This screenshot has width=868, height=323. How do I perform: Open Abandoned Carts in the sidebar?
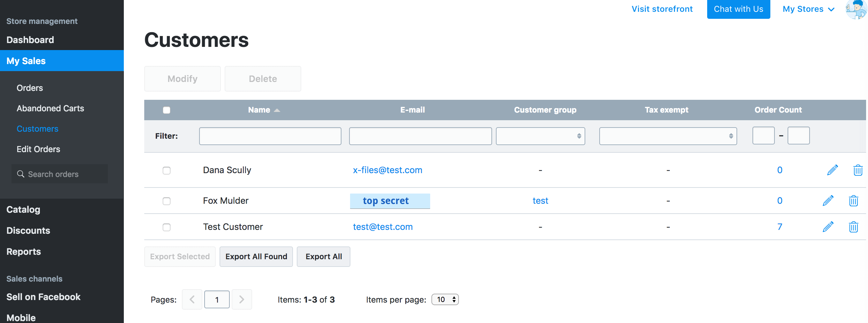(50, 108)
